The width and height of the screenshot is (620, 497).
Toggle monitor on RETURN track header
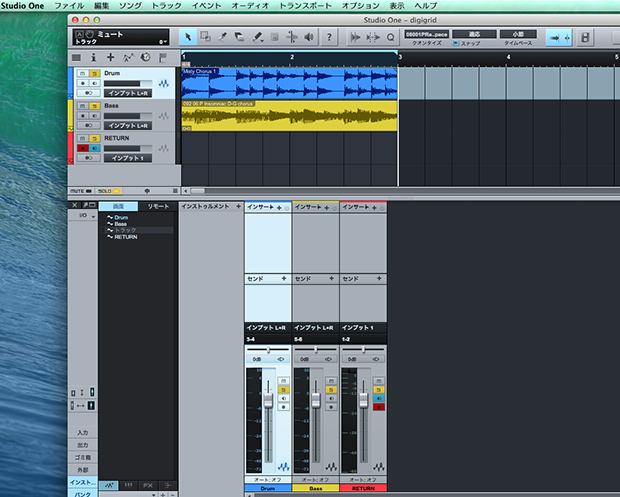95,148
